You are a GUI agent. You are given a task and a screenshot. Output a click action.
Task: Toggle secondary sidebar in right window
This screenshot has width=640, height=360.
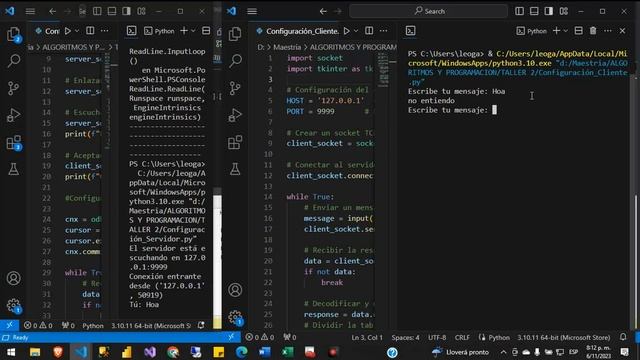point(549,11)
